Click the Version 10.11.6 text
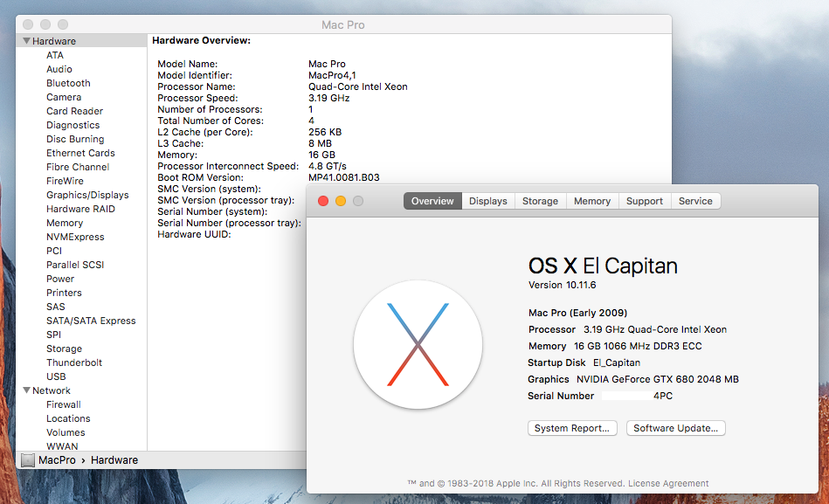Viewport: 829px width, 504px height. [x=562, y=285]
